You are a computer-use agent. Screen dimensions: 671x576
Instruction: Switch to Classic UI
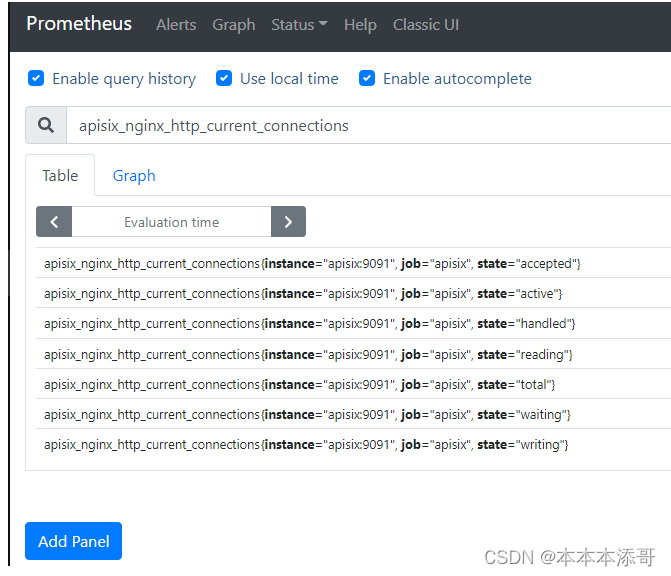(x=426, y=25)
